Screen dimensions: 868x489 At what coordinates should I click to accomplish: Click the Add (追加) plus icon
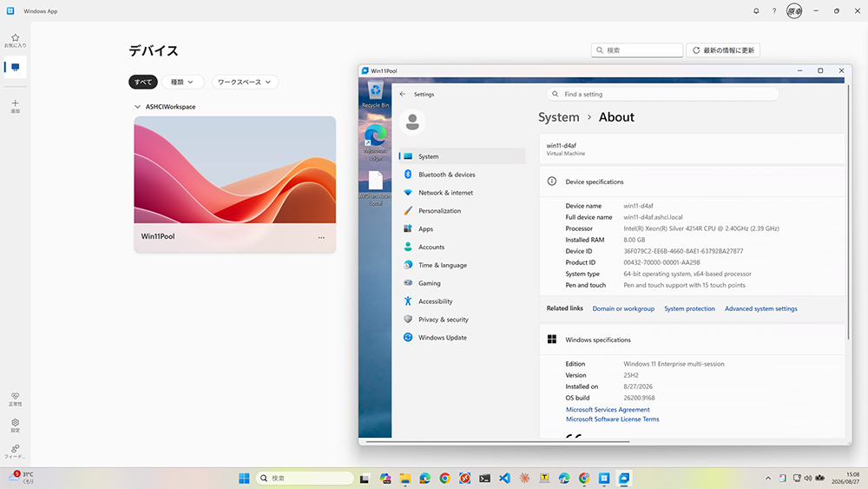pyautogui.click(x=15, y=106)
